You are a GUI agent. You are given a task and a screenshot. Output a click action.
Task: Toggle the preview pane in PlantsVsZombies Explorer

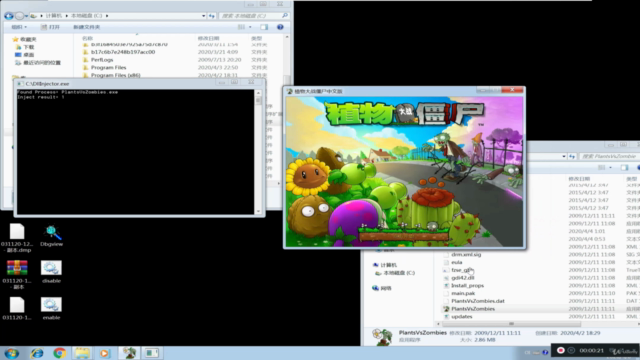coord(624,168)
